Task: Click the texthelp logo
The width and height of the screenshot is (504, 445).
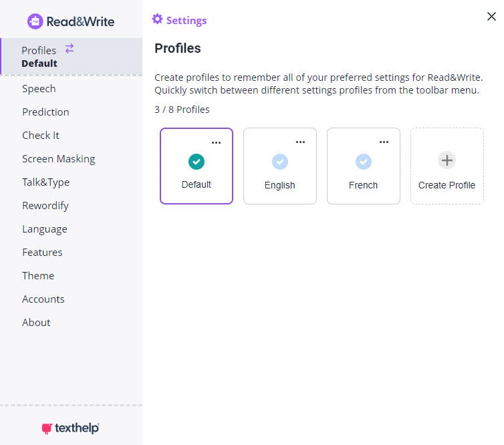Action: (x=70, y=428)
